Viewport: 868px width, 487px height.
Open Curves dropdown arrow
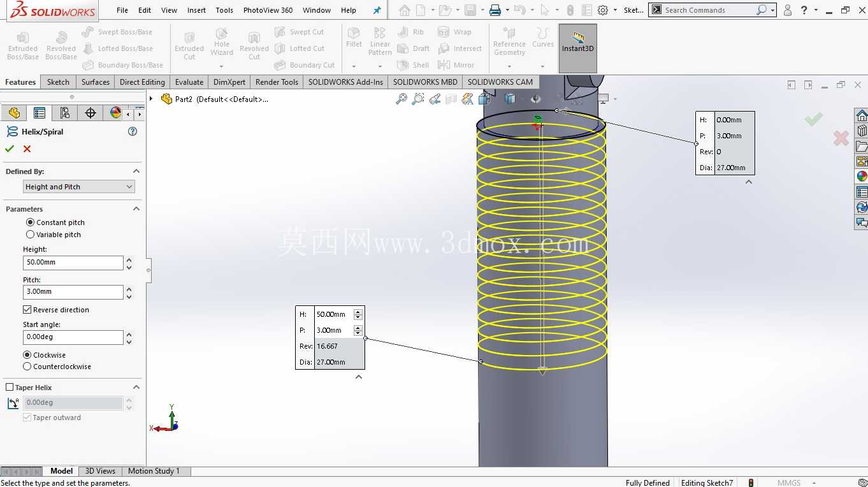coord(542,66)
